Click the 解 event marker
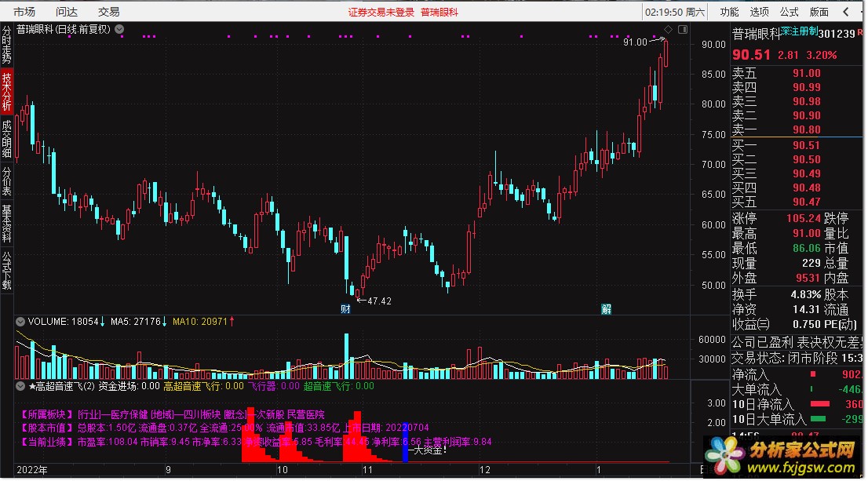The image size is (868, 481). (x=606, y=309)
